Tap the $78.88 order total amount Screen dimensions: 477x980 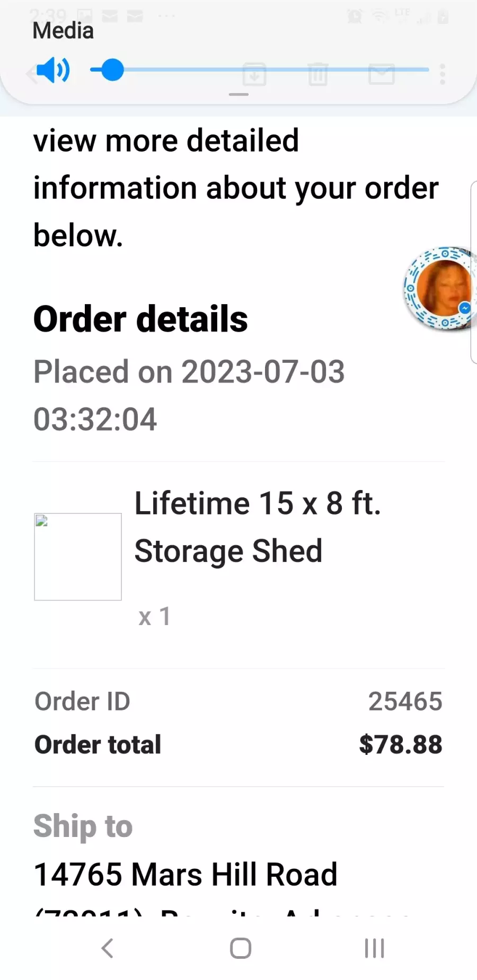[401, 744]
